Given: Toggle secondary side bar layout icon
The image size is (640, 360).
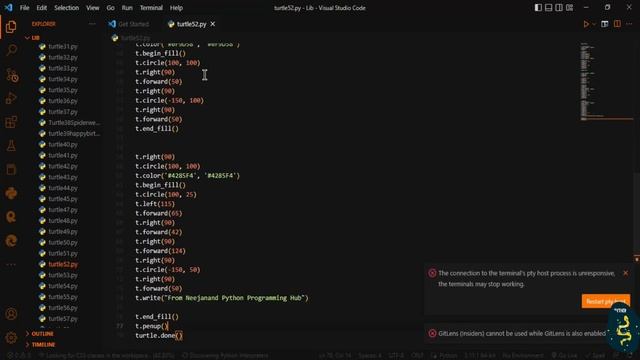Looking at the screenshot, I should click(x=559, y=8).
